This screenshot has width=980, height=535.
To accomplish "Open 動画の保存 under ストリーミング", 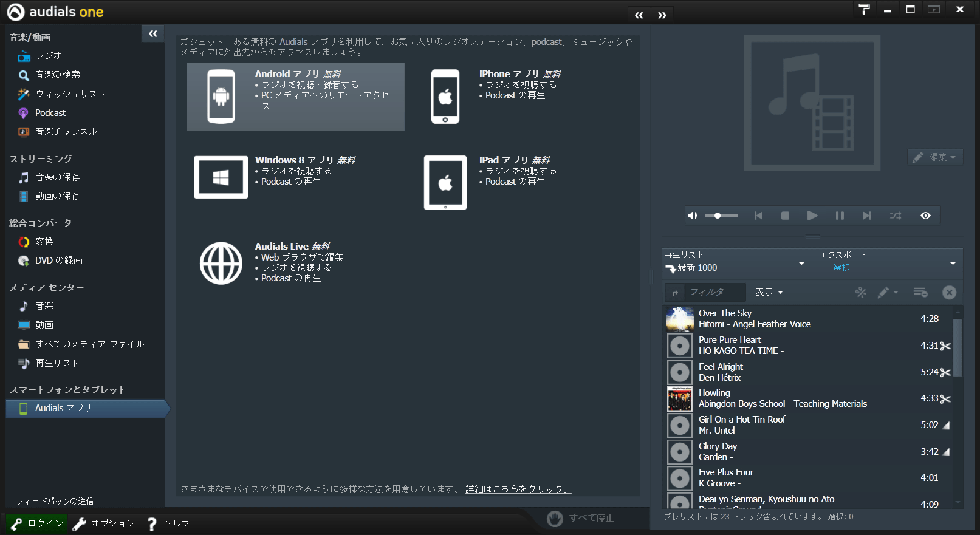I will point(57,196).
